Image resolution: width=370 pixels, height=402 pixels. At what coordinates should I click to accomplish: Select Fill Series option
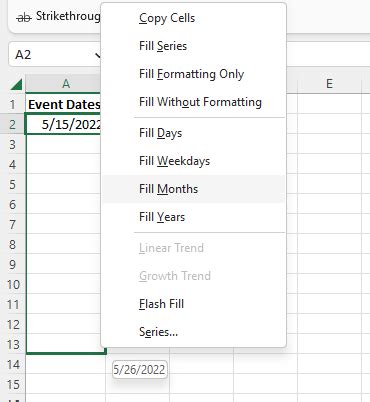[x=193, y=46]
